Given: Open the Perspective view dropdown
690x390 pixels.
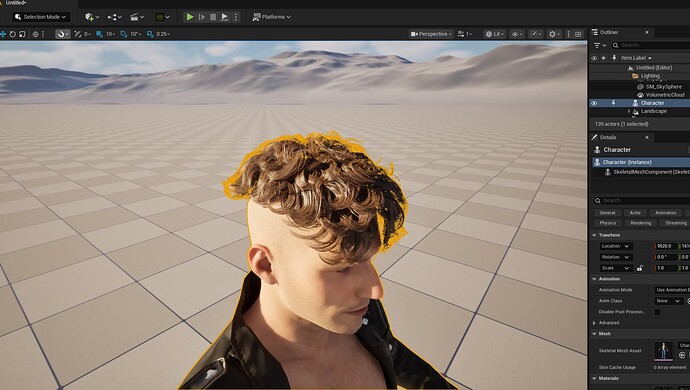Looking at the screenshot, I should (x=431, y=34).
